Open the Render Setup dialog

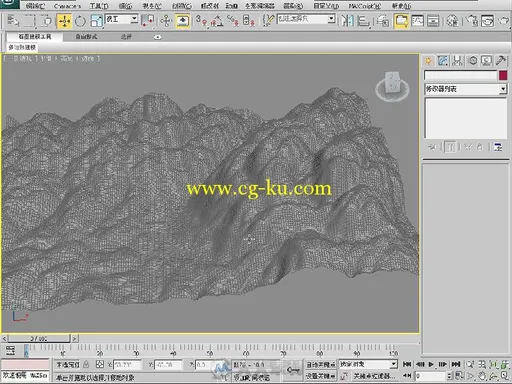pos(472,21)
